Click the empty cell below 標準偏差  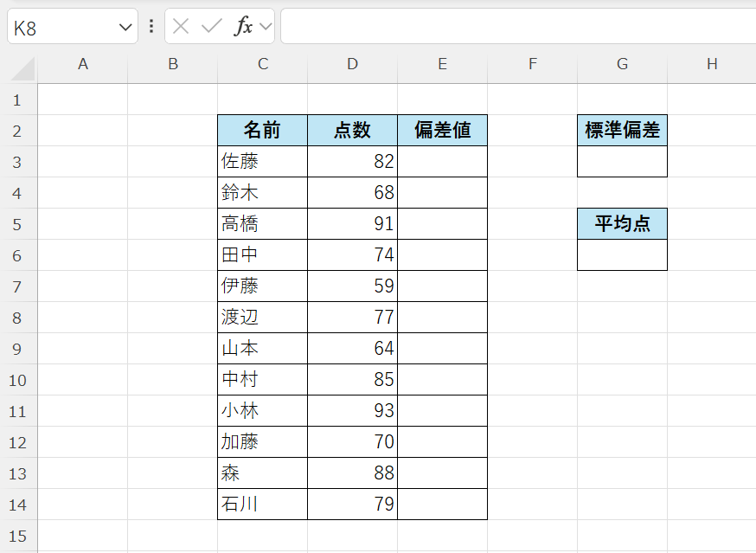tap(622, 162)
